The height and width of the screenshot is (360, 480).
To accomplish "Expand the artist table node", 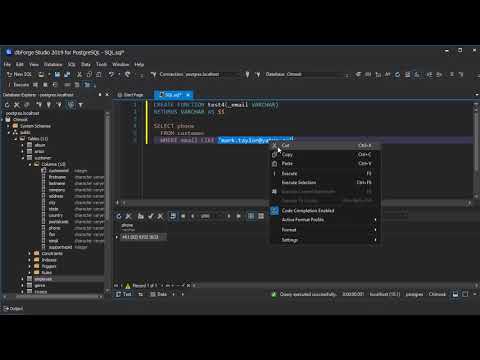I will pos(23,151).
